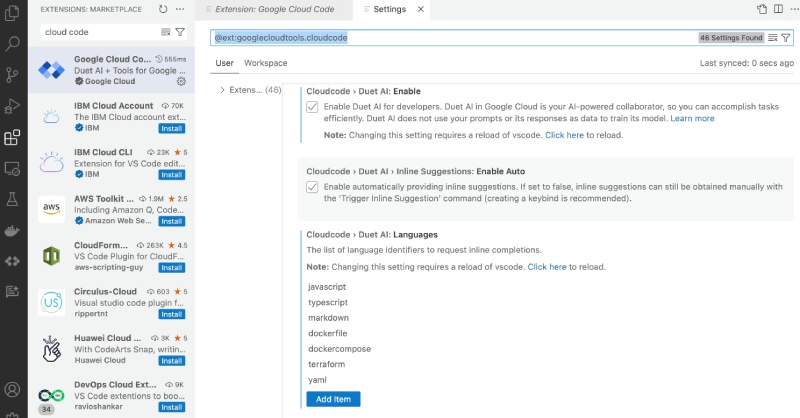Switch to the Workspace settings tab
This screenshot has width=800, height=418.
[265, 63]
